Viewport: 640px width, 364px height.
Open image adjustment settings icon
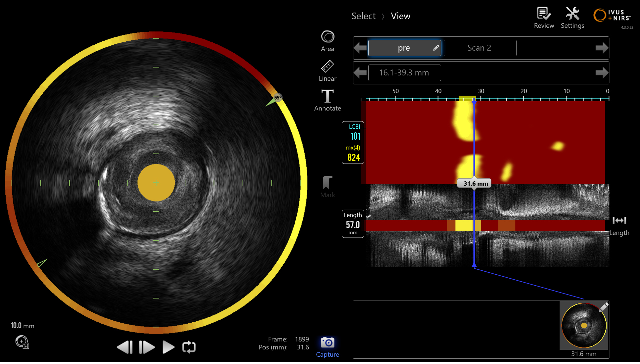[x=22, y=342]
